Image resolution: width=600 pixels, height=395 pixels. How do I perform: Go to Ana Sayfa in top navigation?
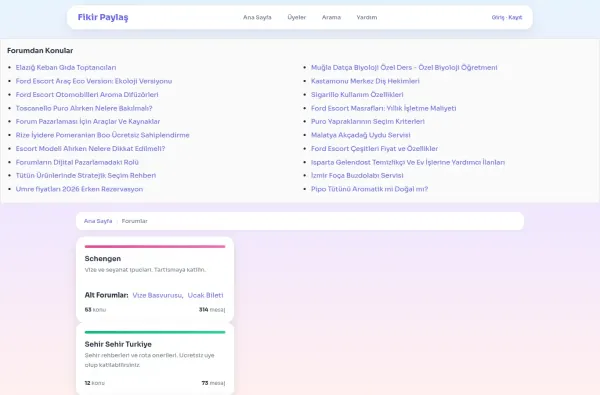pos(257,17)
